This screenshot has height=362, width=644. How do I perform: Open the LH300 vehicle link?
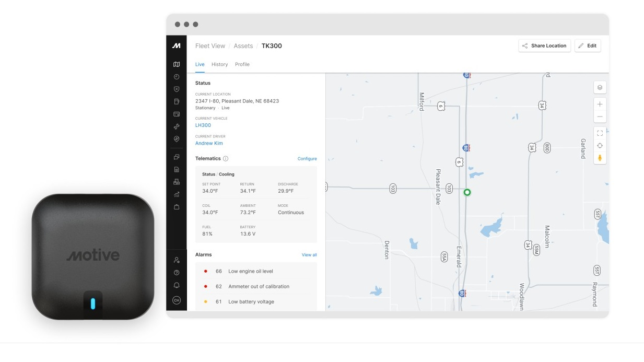pyautogui.click(x=204, y=125)
